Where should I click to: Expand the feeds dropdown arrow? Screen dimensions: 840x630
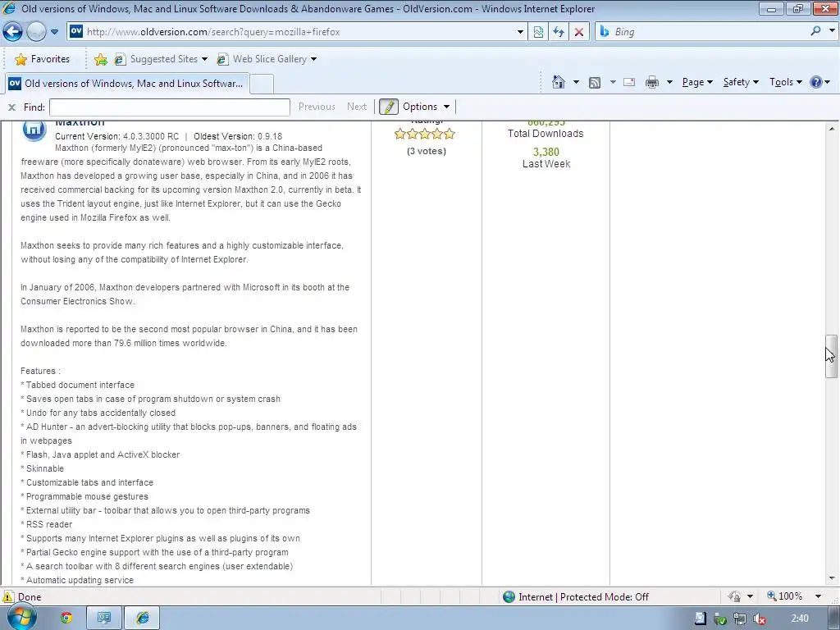pos(613,82)
